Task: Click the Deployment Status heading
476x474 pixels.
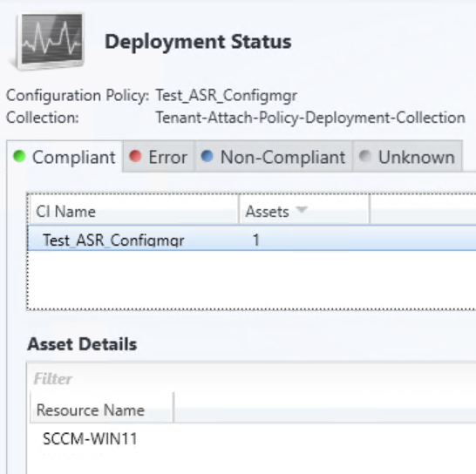Action: coord(198,42)
